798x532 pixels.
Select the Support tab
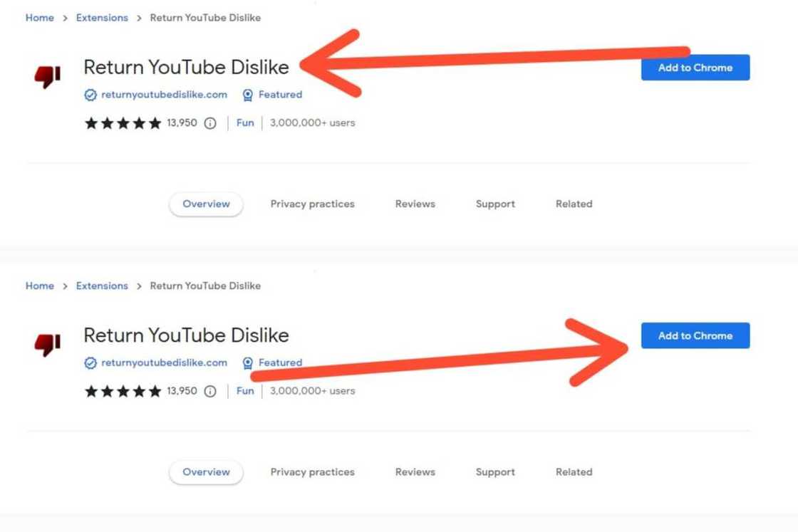coord(494,204)
